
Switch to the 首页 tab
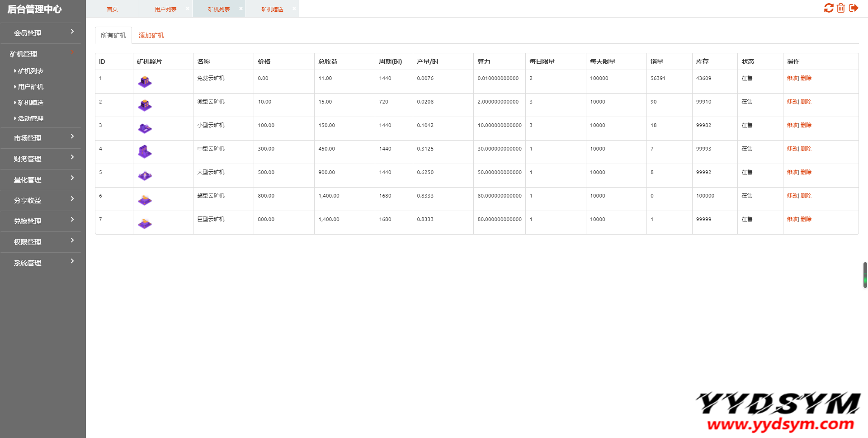[112, 9]
